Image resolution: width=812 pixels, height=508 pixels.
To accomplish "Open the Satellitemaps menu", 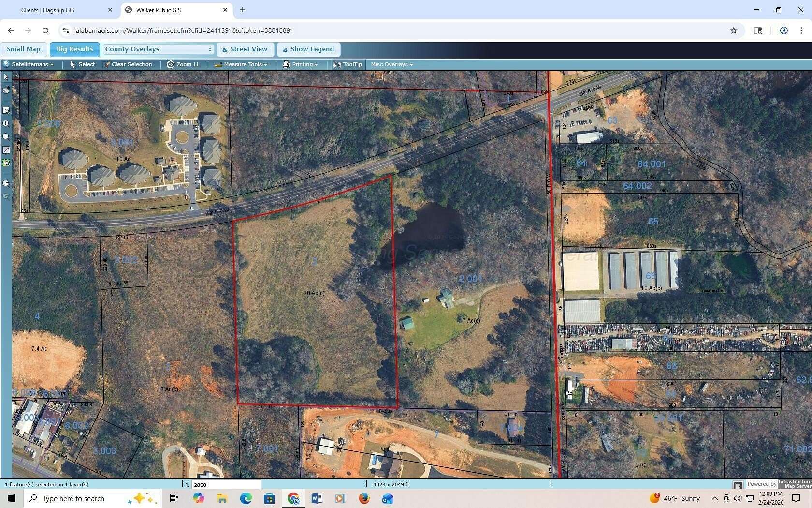I will pos(30,64).
